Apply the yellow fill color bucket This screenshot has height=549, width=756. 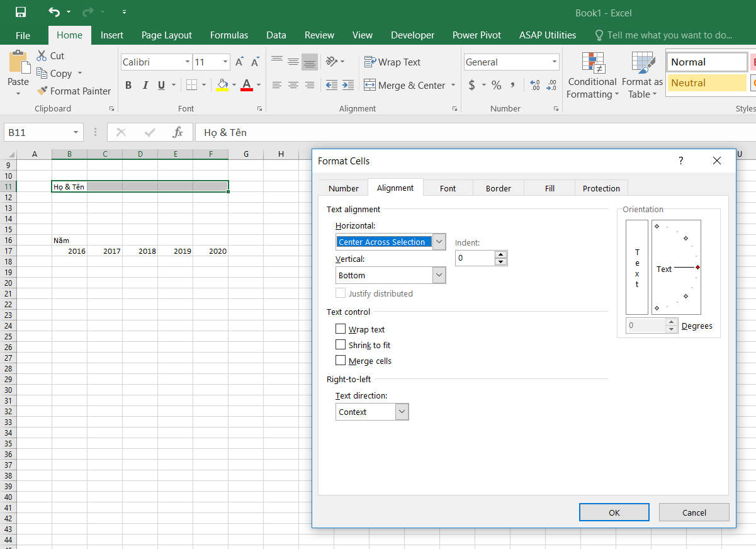[x=222, y=85]
